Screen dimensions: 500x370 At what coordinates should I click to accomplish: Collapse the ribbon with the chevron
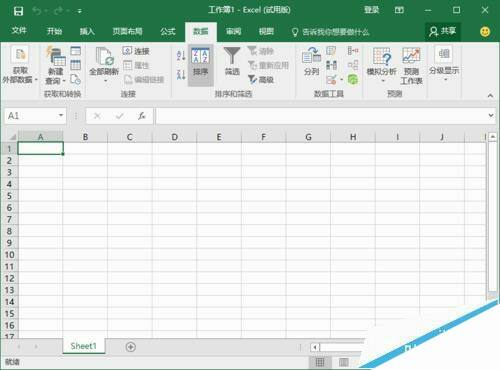(x=490, y=95)
